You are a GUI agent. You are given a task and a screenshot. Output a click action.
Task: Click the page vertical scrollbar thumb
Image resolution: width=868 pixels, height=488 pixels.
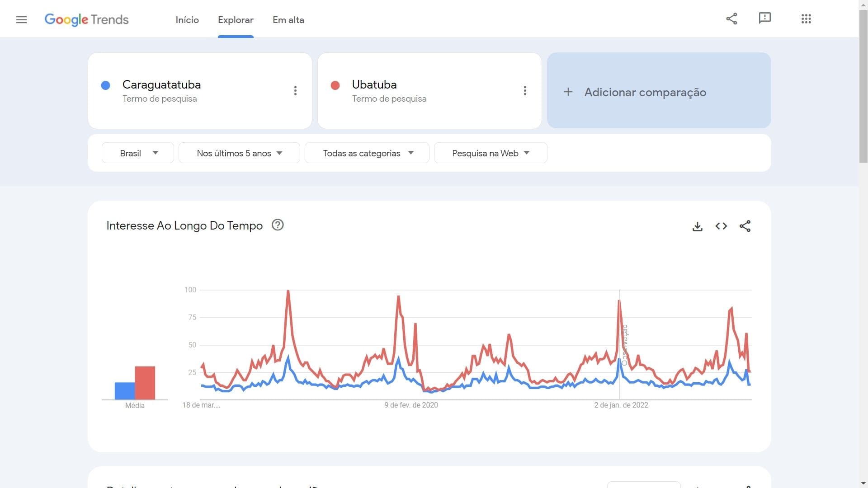[x=863, y=86]
